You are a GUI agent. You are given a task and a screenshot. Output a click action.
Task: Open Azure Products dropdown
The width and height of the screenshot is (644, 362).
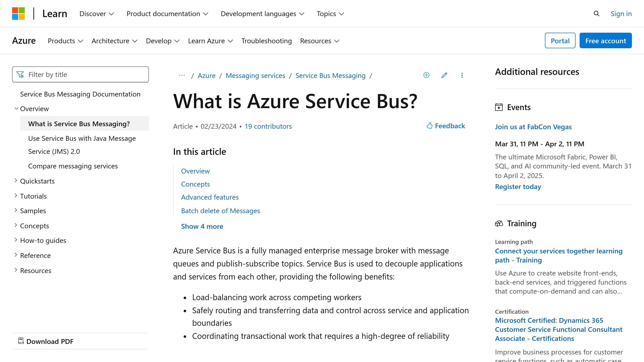point(65,41)
